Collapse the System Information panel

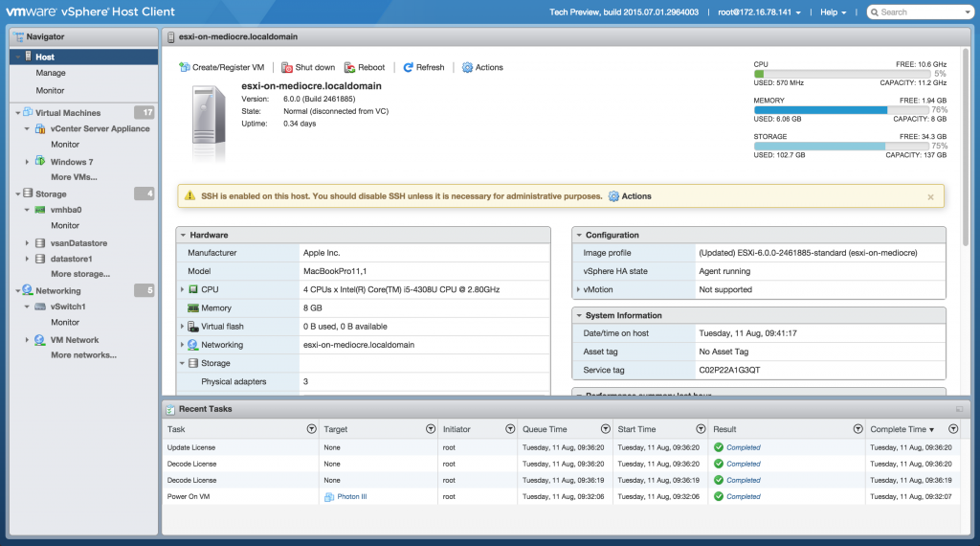(x=579, y=316)
